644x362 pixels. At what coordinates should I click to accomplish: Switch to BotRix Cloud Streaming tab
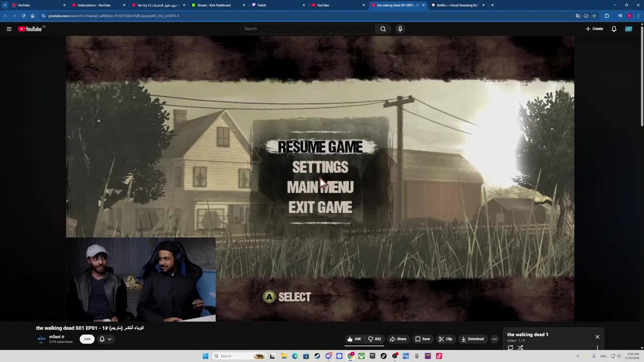click(x=458, y=5)
